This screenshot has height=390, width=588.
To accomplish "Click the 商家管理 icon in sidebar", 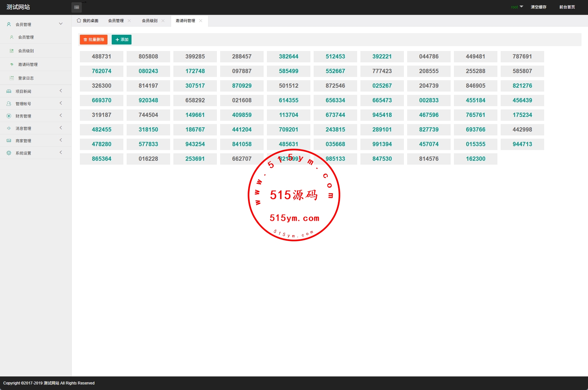I will coord(9,141).
